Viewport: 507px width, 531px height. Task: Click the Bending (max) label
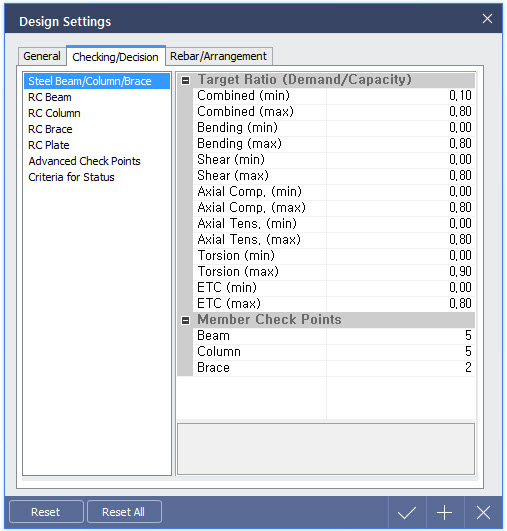tap(239, 144)
